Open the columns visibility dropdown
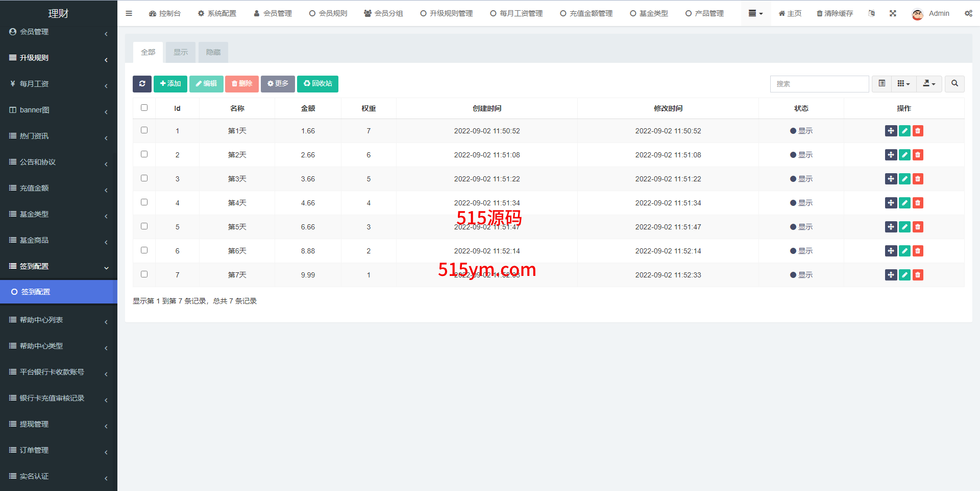Screen dimensions: 980x491 (x=903, y=84)
